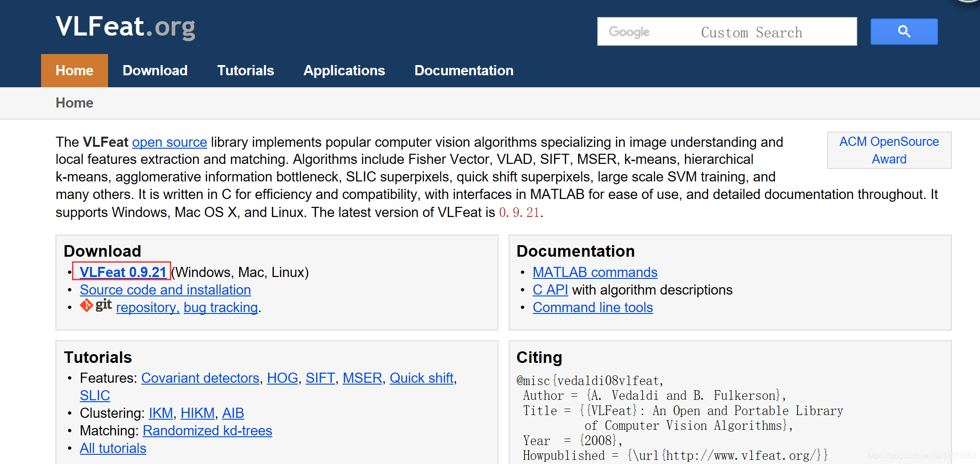
Task: Open the MATLAB commands documentation link
Action: point(595,272)
